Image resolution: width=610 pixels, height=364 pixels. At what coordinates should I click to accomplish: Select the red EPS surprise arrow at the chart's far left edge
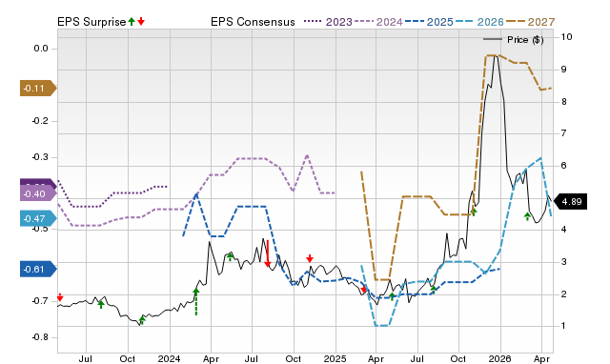coord(60,297)
